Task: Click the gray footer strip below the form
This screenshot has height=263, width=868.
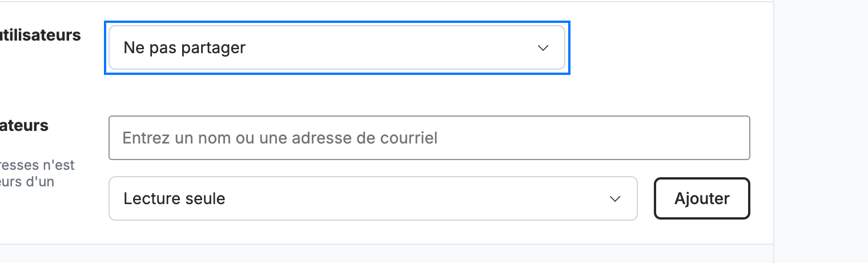Action: tap(387, 254)
